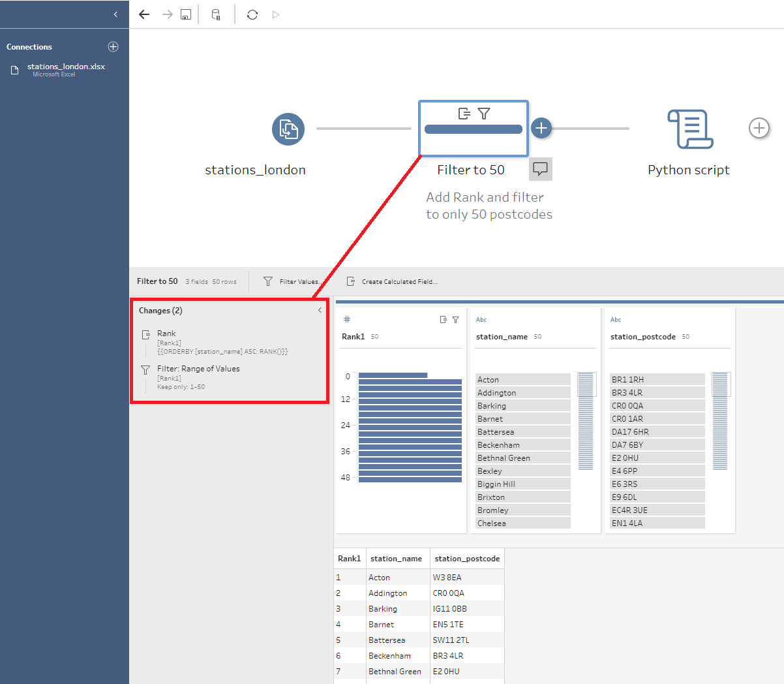Select grid cell SW11 2TL
The height and width of the screenshot is (684, 784).
coord(467,640)
